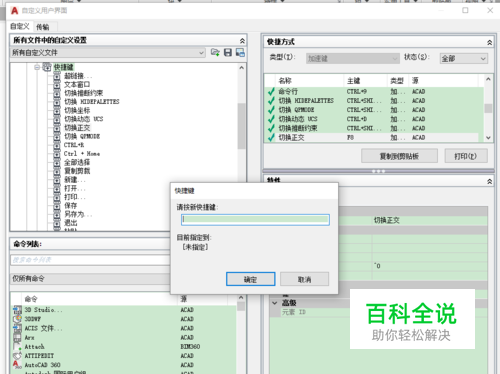Click the Arx command icon

[x=17, y=338]
